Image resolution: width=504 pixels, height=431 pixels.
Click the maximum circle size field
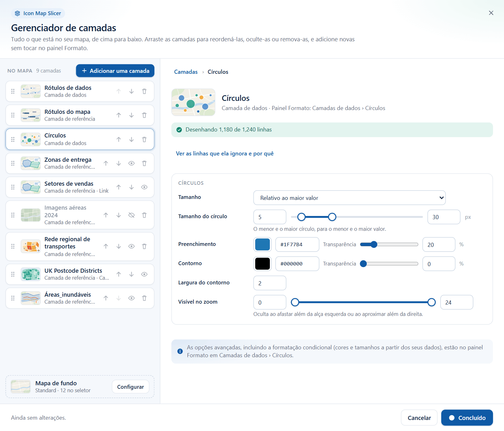444,217
